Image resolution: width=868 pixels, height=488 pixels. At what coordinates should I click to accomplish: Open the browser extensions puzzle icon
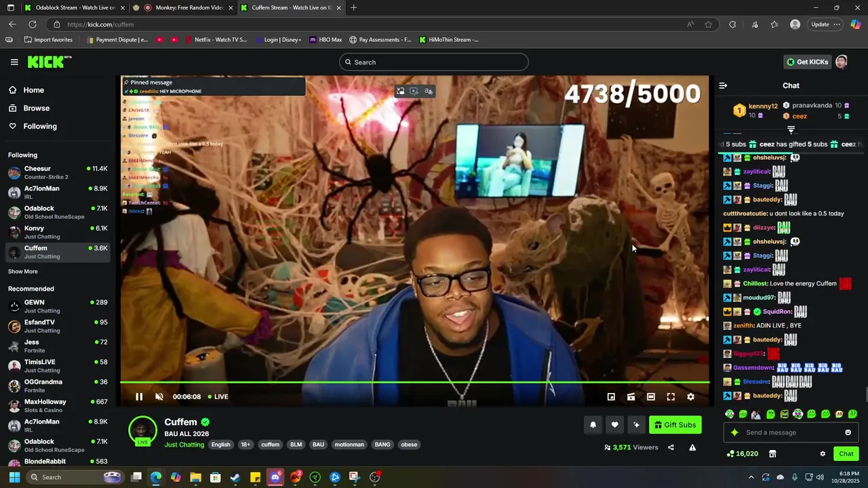732,24
